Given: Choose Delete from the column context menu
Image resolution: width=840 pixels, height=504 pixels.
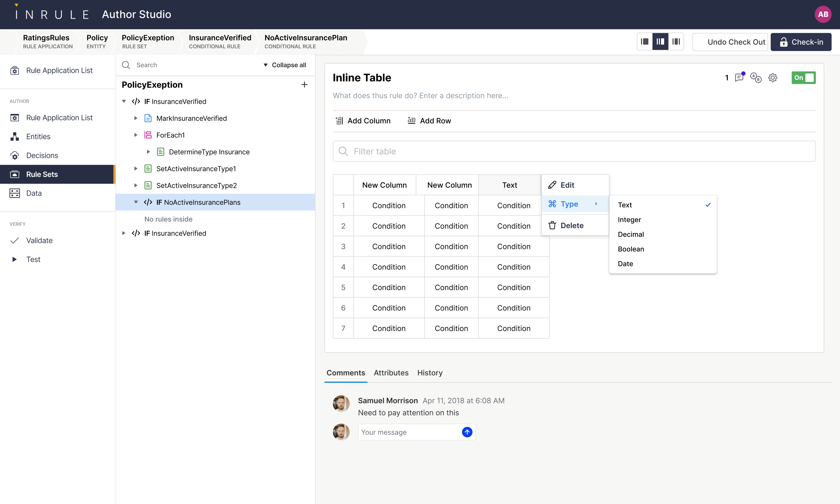Looking at the screenshot, I should [x=575, y=225].
